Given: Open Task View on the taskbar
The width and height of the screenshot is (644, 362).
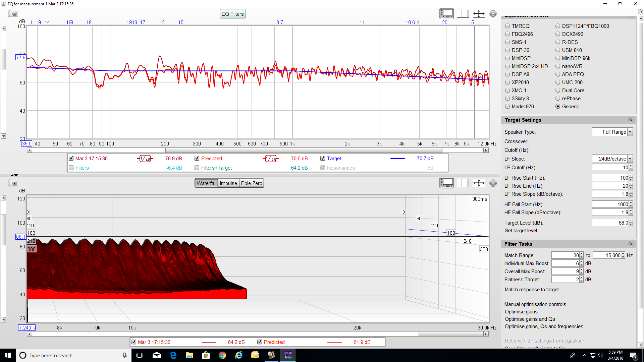Looking at the screenshot, I should coord(140,355).
